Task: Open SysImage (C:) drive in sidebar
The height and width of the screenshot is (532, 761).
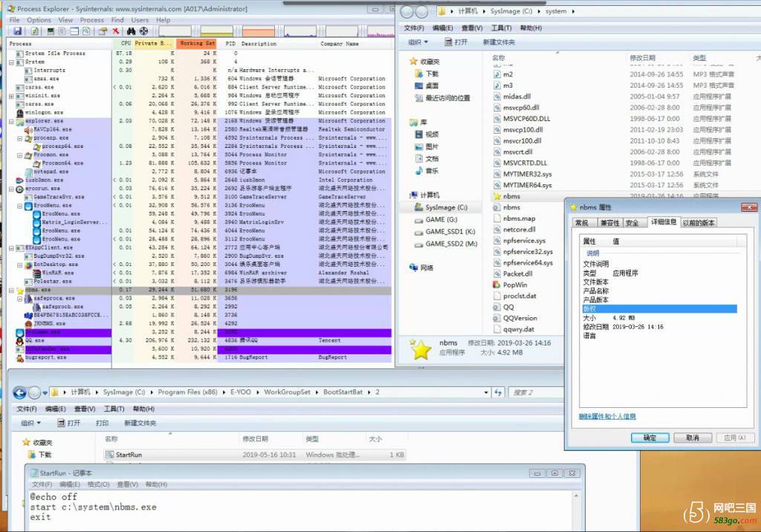Action: 446,207
